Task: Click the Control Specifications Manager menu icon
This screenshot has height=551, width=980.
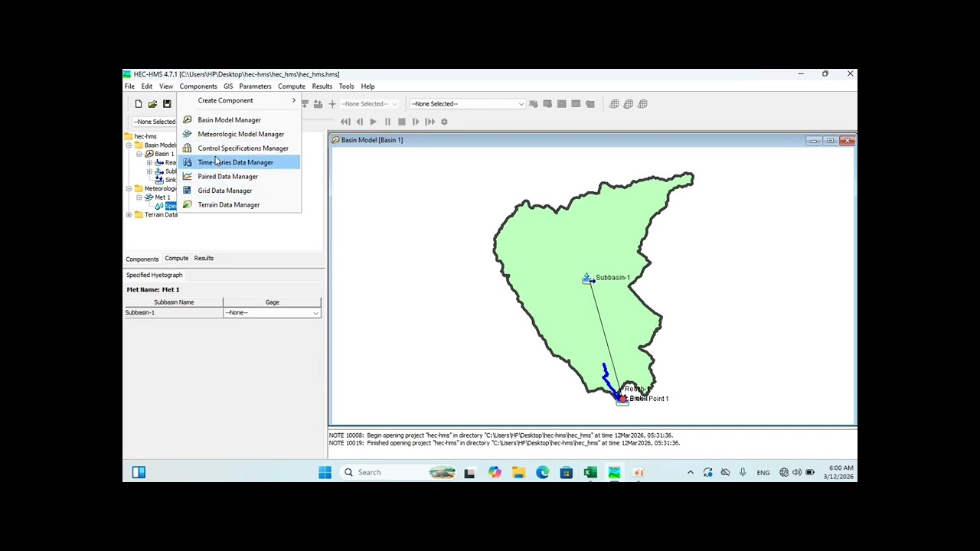Action: tap(187, 148)
